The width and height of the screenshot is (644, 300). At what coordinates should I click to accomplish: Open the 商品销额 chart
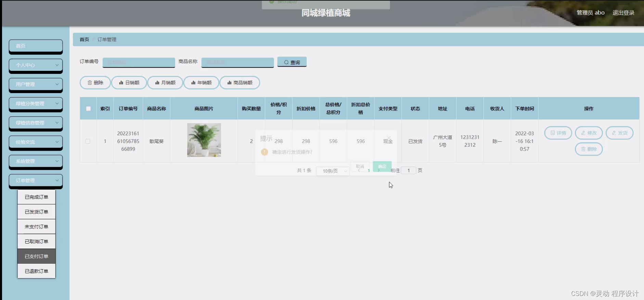240,83
